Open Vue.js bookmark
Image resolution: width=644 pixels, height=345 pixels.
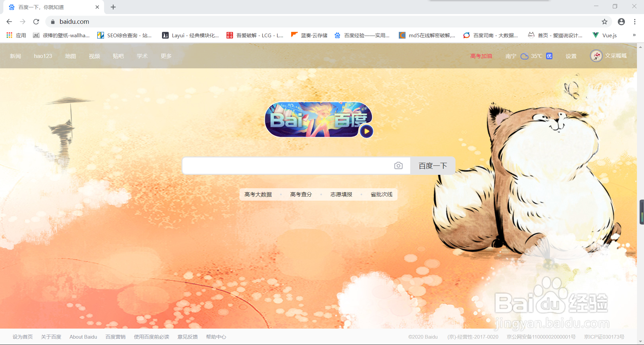coord(605,35)
